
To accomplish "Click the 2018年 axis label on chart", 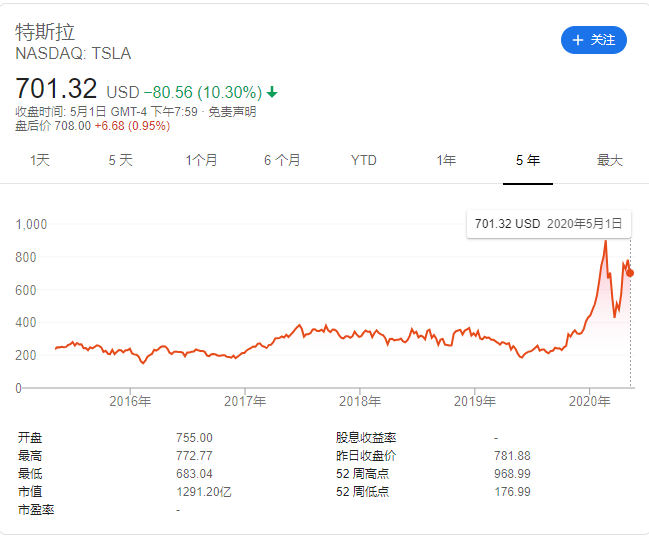I will tap(360, 401).
